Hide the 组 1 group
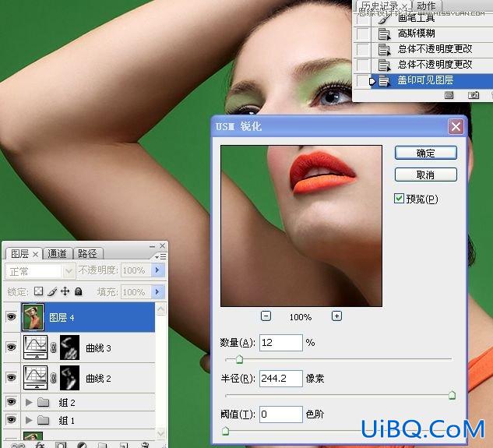This screenshot has width=493, height=448. coord(12,420)
